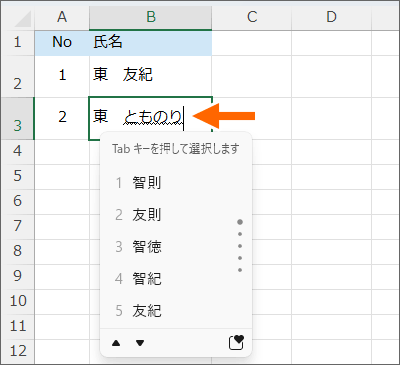Select row 9 header
The width and height of the screenshot is (400, 365).
(17, 277)
